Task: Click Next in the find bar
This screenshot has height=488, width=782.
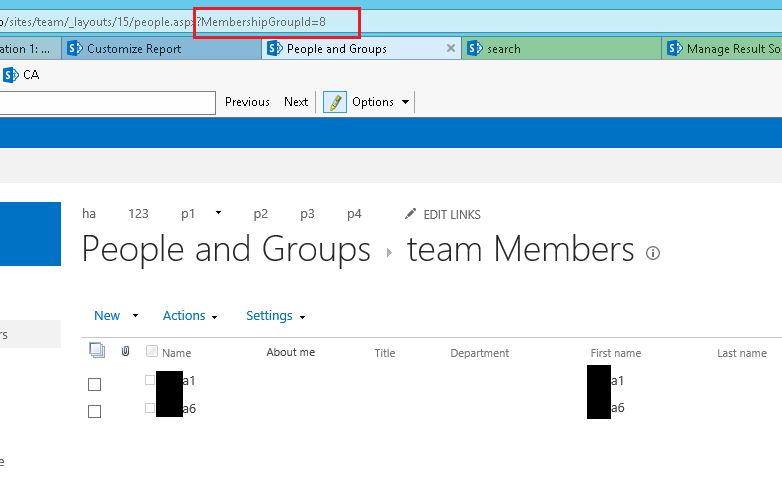Action: [x=296, y=102]
